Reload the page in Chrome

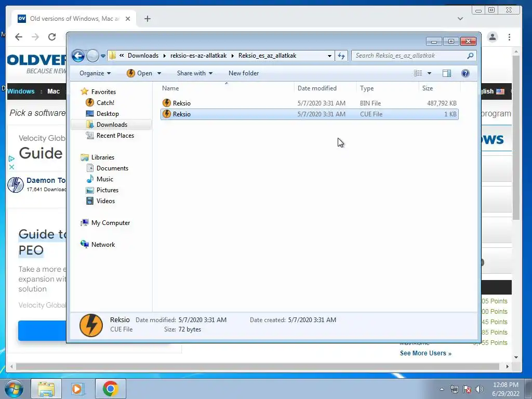coord(52,37)
